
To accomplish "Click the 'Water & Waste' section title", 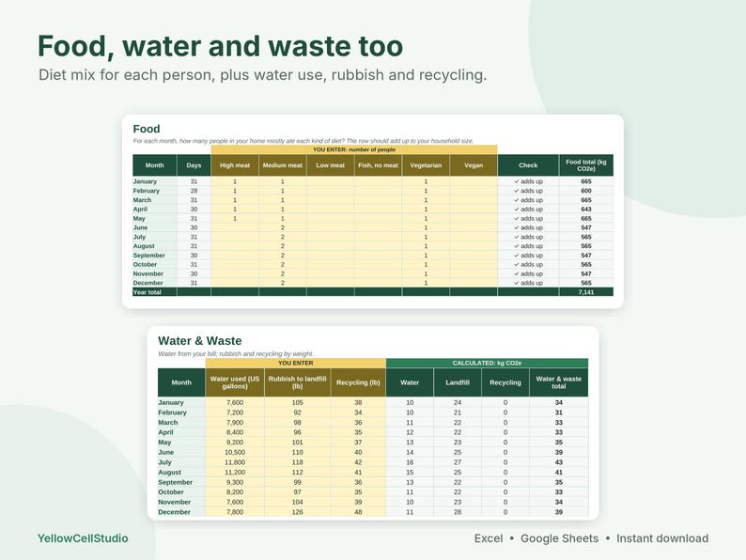I will [x=200, y=341].
